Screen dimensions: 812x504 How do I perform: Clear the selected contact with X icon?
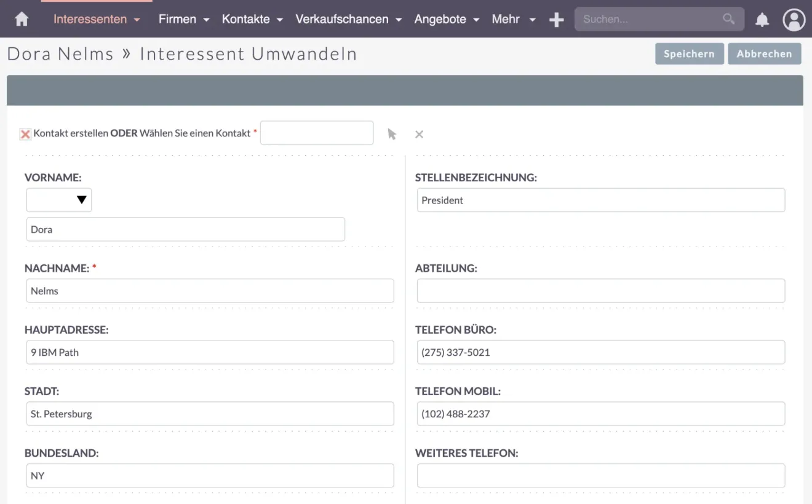point(419,134)
